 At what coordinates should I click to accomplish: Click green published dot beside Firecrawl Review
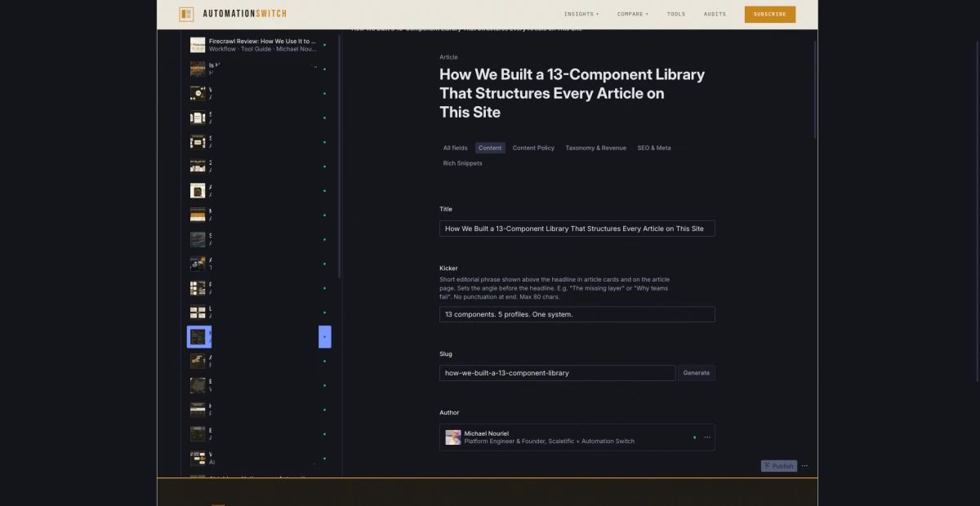(324, 46)
